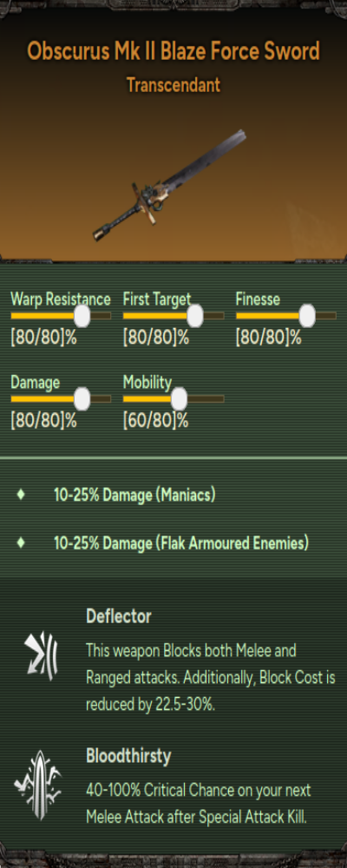
Task: Click the diamond bullet beside Flak Armoured perk
Action: click(21, 542)
